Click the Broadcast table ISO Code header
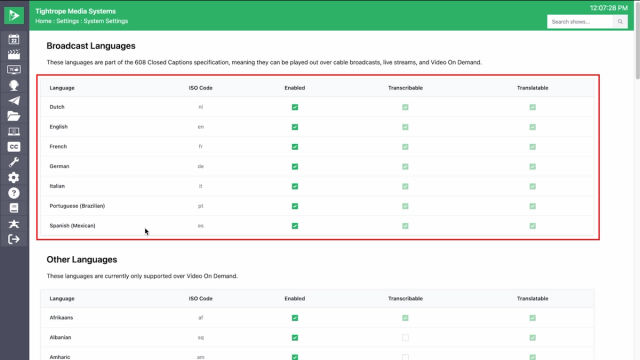Image resolution: width=640 pixels, height=360 pixels. click(201, 88)
